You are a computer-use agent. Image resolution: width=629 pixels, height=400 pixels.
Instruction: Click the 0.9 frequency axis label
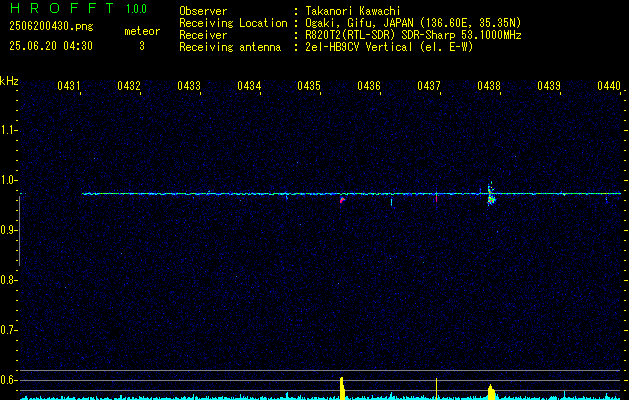pyautogui.click(x=8, y=230)
